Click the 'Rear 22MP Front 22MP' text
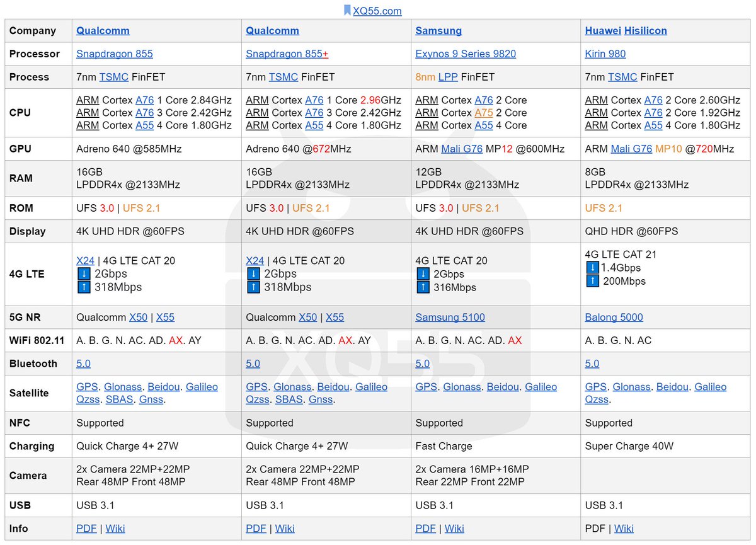The height and width of the screenshot is (545, 756). tap(470, 482)
